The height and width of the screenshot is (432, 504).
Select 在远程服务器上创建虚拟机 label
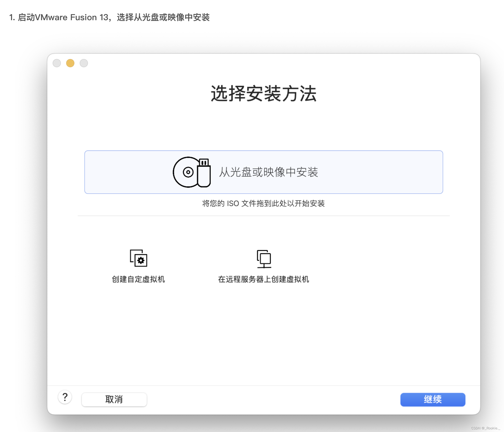(264, 279)
